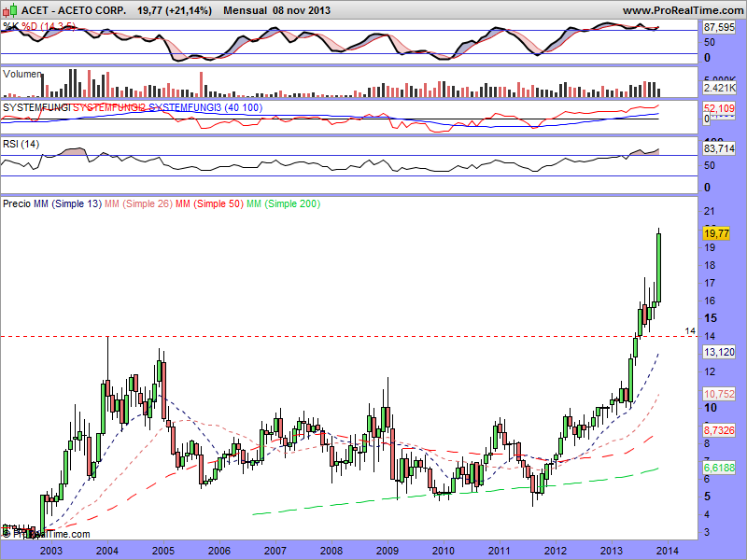The height and width of the screenshot is (560, 747).
Task: Click the MM13 value 13,120
Action: point(719,352)
